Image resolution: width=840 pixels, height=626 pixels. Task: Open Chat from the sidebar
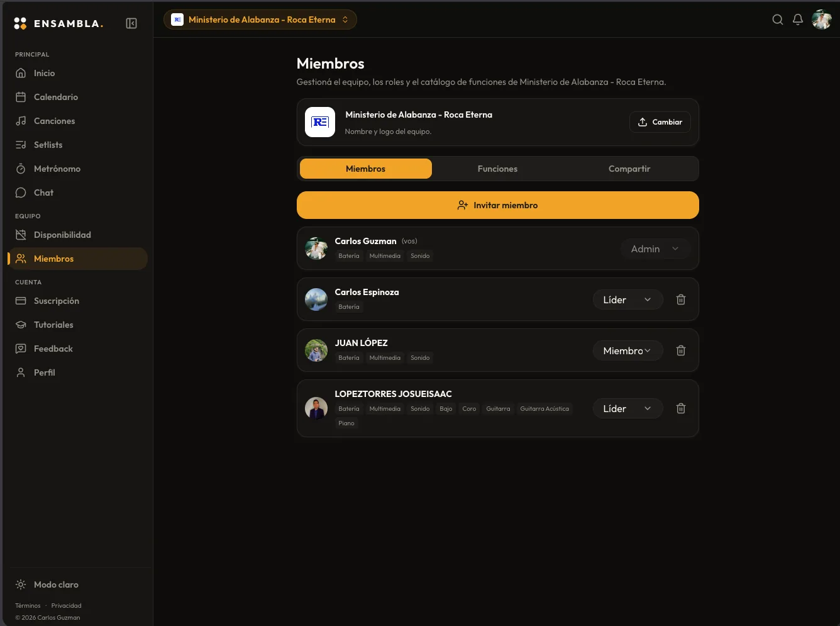click(x=78, y=193)
